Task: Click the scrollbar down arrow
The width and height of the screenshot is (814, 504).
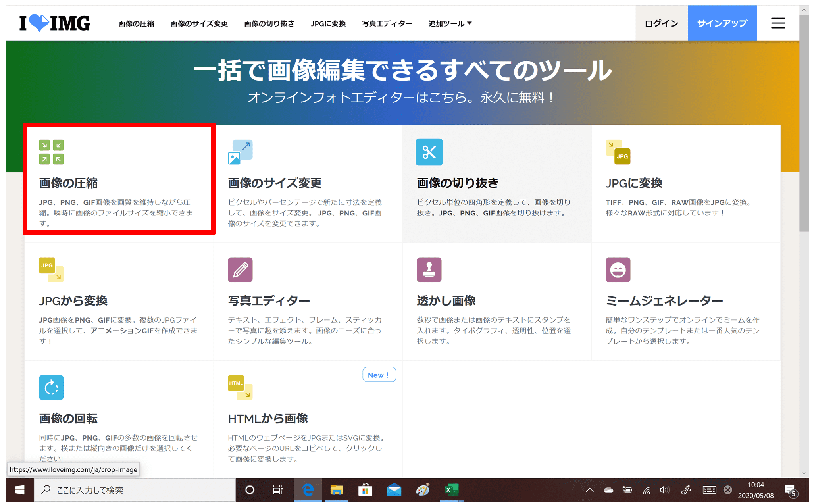Action: (x=804, y=473)
